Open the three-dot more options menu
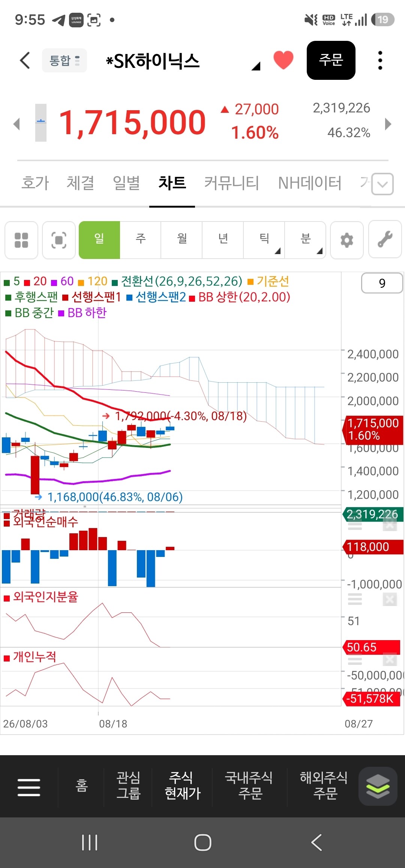 point(380,60)
